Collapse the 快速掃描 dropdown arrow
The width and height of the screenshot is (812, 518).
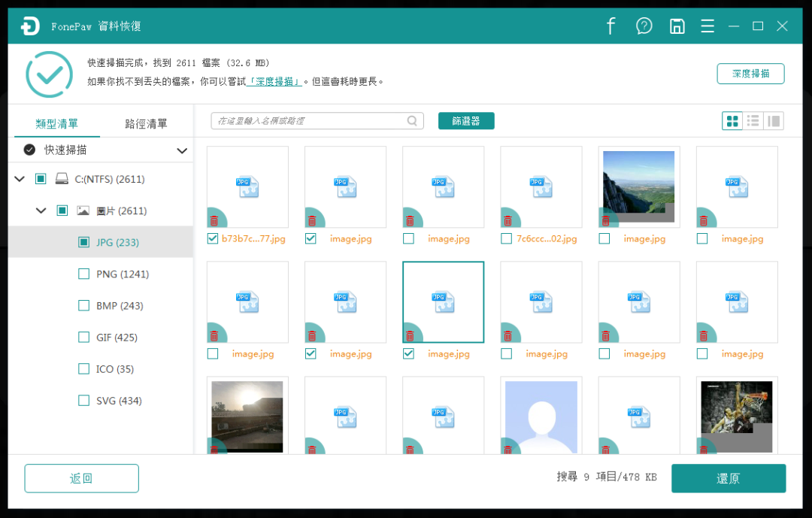[x=182, y=150]
